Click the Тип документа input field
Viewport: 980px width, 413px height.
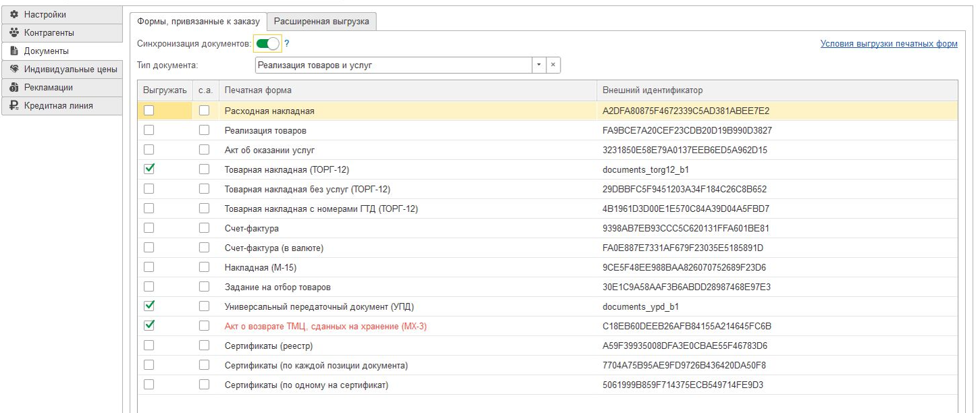(393, 65)
